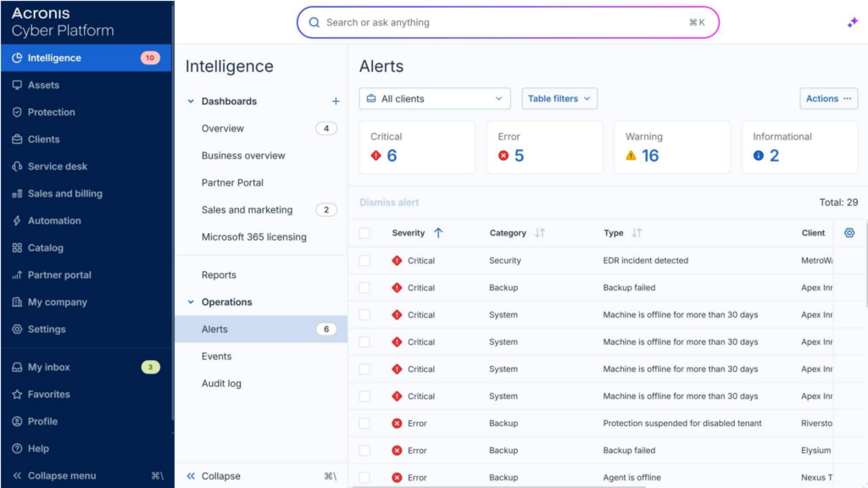The height and width of the screenshot is (488, 868).
Task: Click the alerts table horizontal scrollbar
Action: point(498,486)
